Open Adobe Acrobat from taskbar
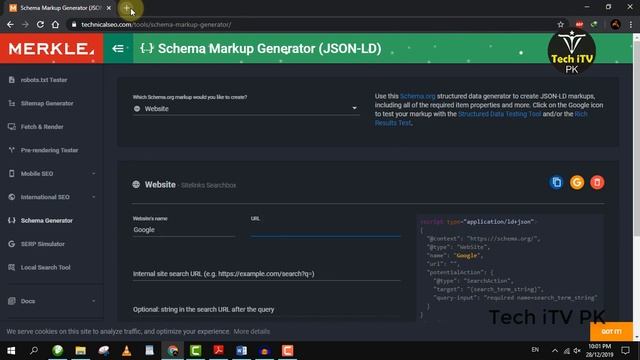 (218, 351)
